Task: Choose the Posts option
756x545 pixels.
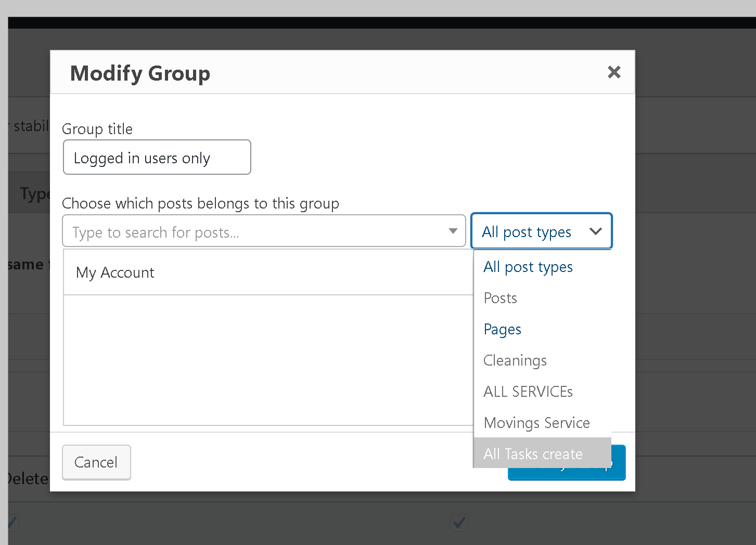Action: (542, 298)
